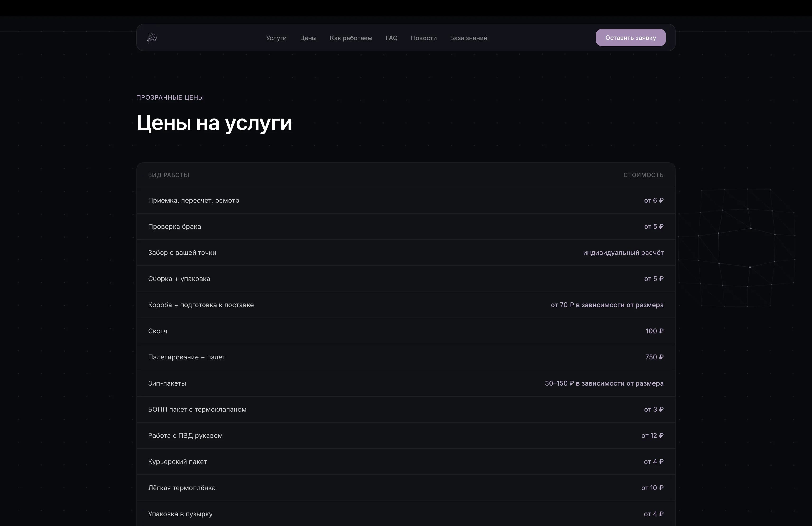Open the Услуги menu item

point(276,38)
